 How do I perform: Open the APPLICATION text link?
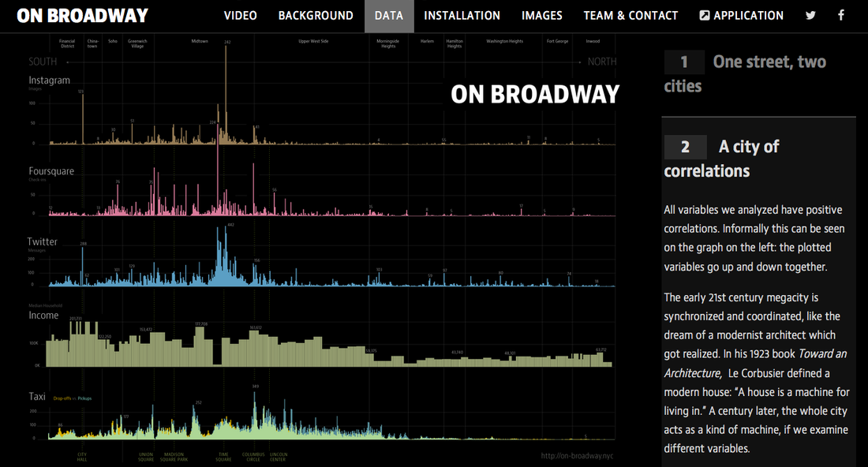[x=748, y=16]
